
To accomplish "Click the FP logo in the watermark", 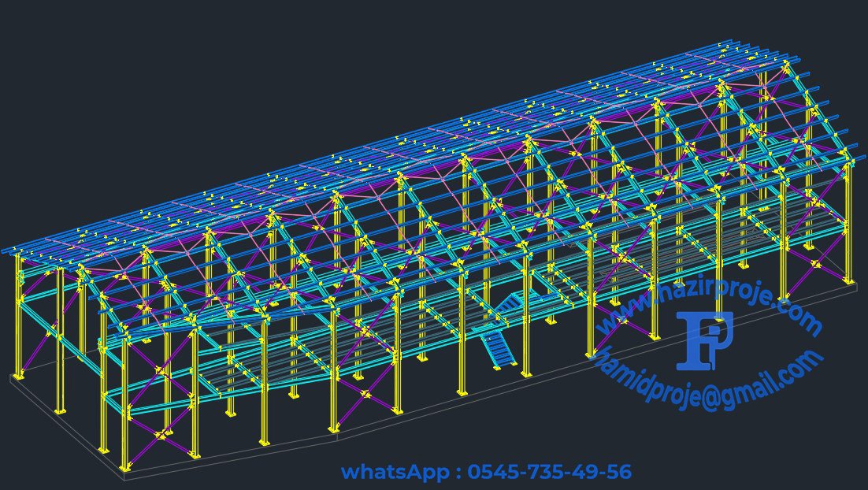I will [704, 340].
